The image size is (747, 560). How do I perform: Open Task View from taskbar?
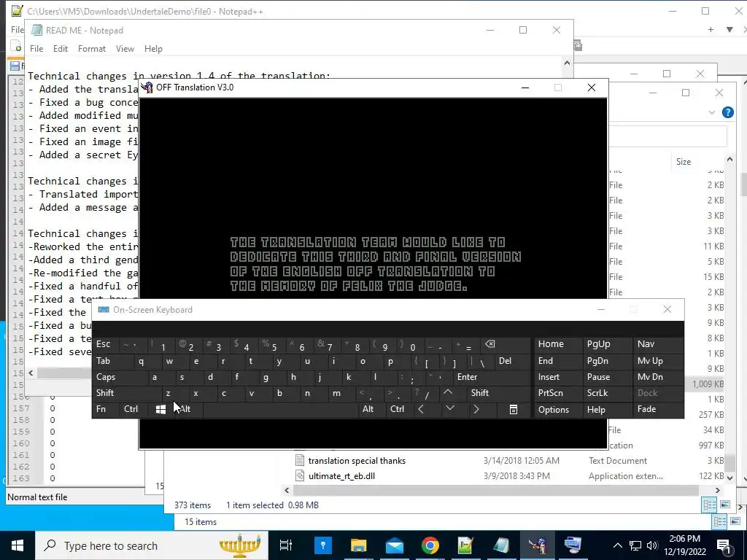pos(285,545)
